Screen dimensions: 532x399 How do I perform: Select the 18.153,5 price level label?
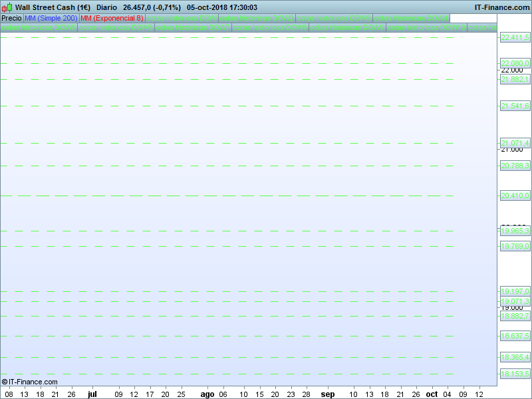[x=515, y=374]
